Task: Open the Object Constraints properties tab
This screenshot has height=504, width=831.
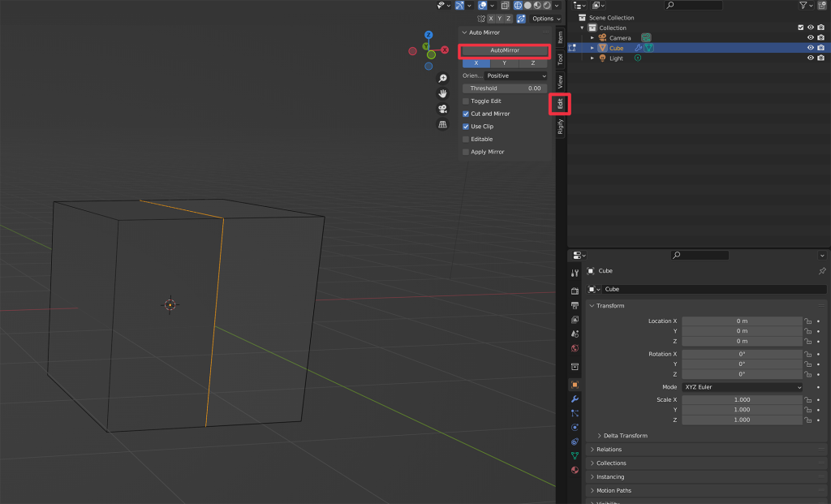Action: click(575, 442)
